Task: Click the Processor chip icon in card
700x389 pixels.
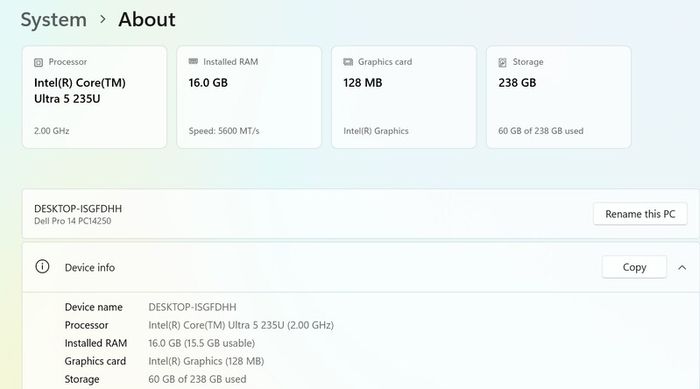Action: pos(38,63)
